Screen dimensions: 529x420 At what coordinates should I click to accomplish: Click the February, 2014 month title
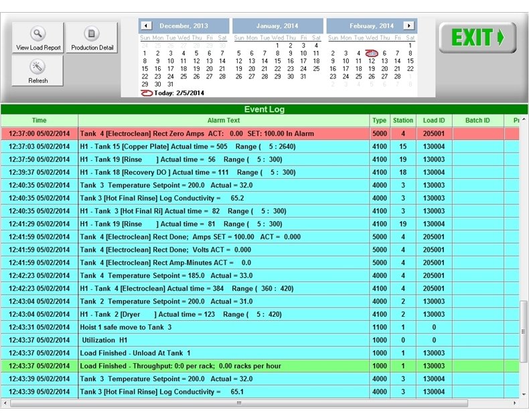[x=371, y=26]
